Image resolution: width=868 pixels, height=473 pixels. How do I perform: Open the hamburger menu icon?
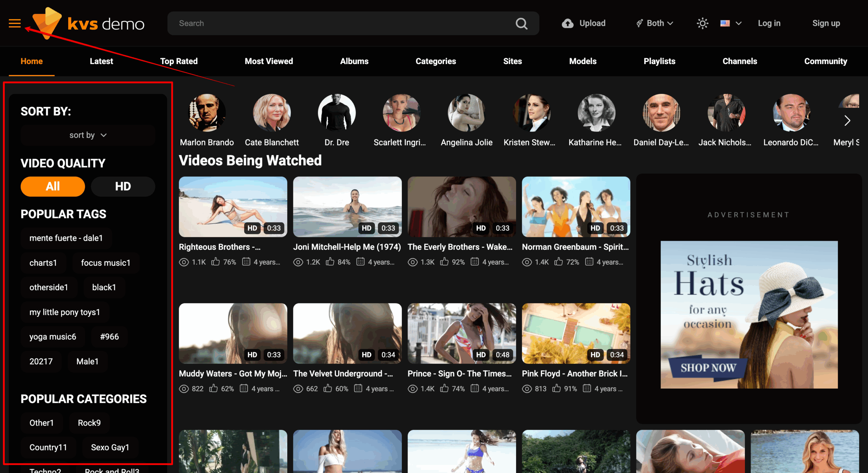15,23
